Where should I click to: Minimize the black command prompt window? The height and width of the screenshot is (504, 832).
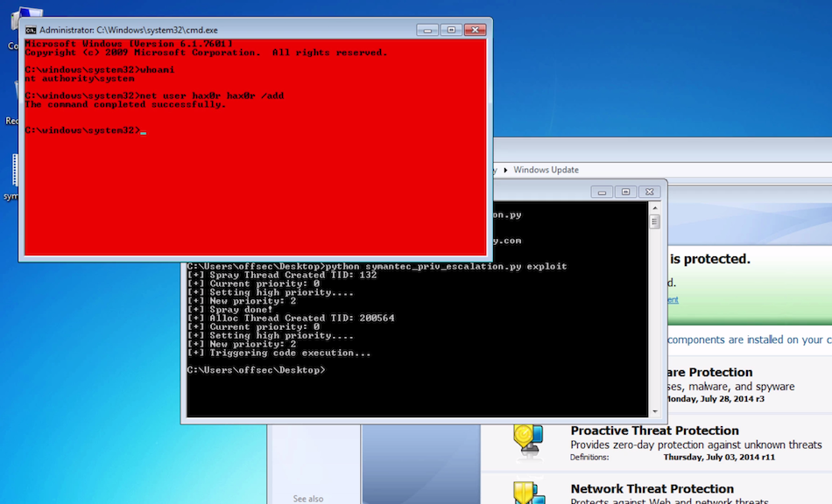tap(602, 192)
